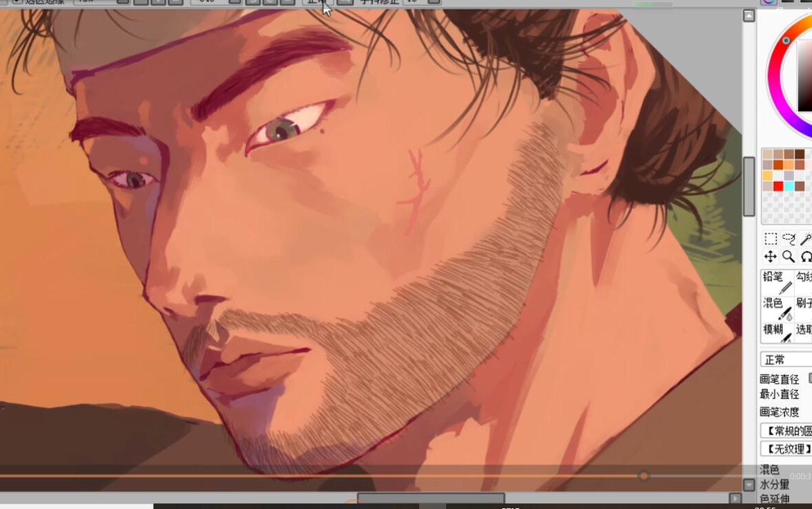
Task: Click the vertical canvas scrollbar thumb
Action: (x=749, y=186)
